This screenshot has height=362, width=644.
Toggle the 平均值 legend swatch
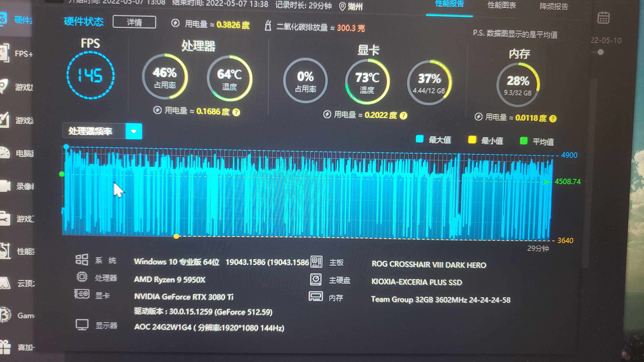(x=524, y=141)
